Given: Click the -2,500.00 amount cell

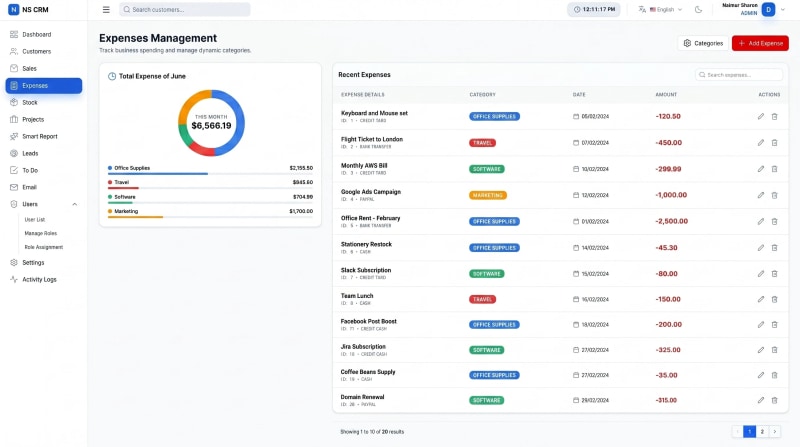Looking at the screenshot, I should (671, 221).
